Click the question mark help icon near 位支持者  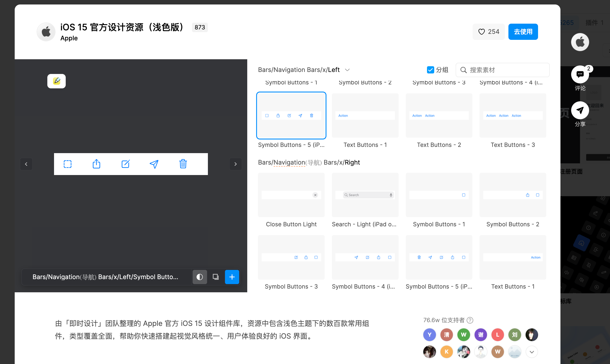pos(470,320)
